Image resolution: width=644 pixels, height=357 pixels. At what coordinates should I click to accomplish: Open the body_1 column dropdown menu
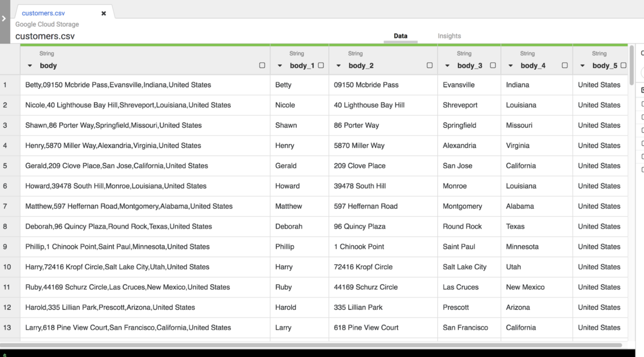(280, 66)
